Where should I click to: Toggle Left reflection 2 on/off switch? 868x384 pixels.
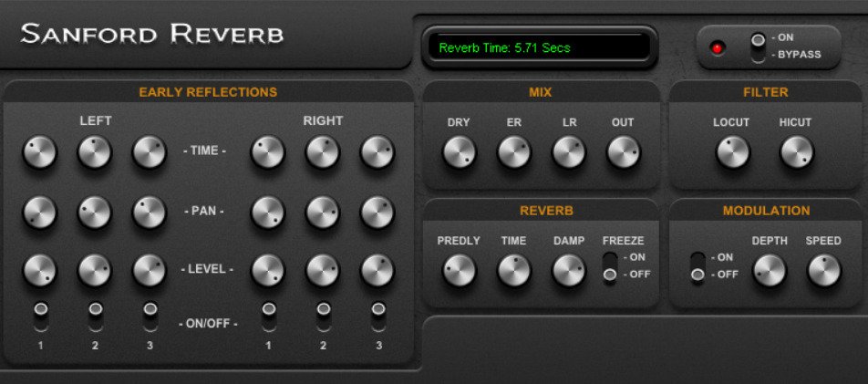click(95, 317)
